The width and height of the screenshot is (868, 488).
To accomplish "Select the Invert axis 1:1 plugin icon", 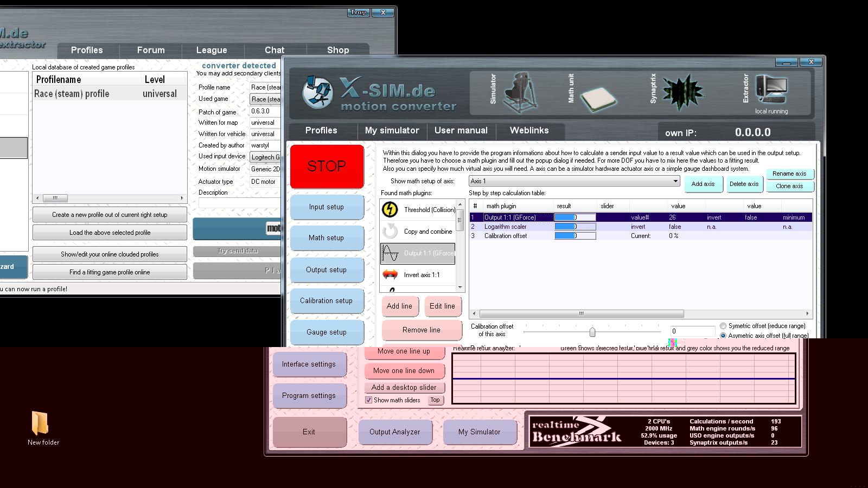I will [390, 275].
